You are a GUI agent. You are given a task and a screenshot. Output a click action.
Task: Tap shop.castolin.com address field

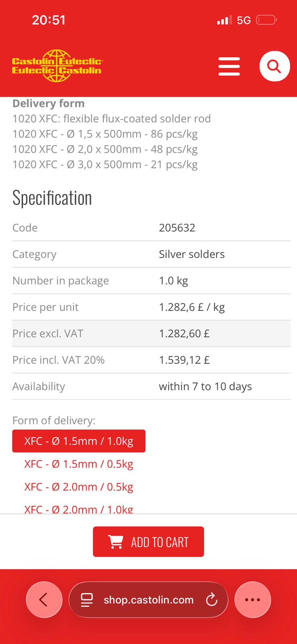[x=148, y=600]
